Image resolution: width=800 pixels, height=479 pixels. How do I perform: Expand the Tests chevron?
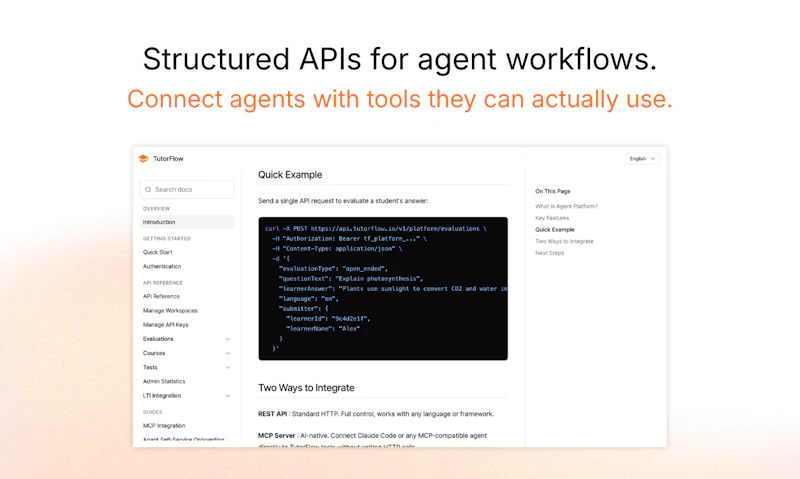tap(228, 368)
